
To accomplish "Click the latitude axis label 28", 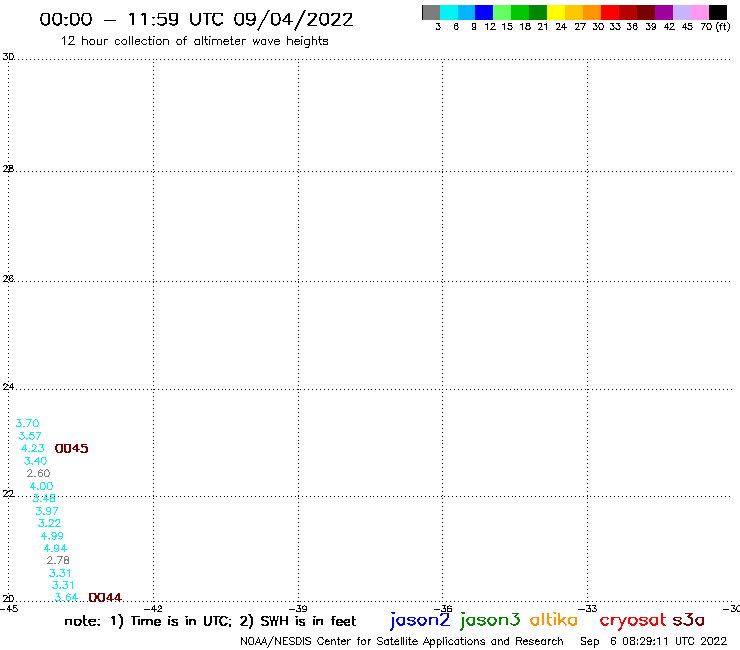I will coord(8,169).
